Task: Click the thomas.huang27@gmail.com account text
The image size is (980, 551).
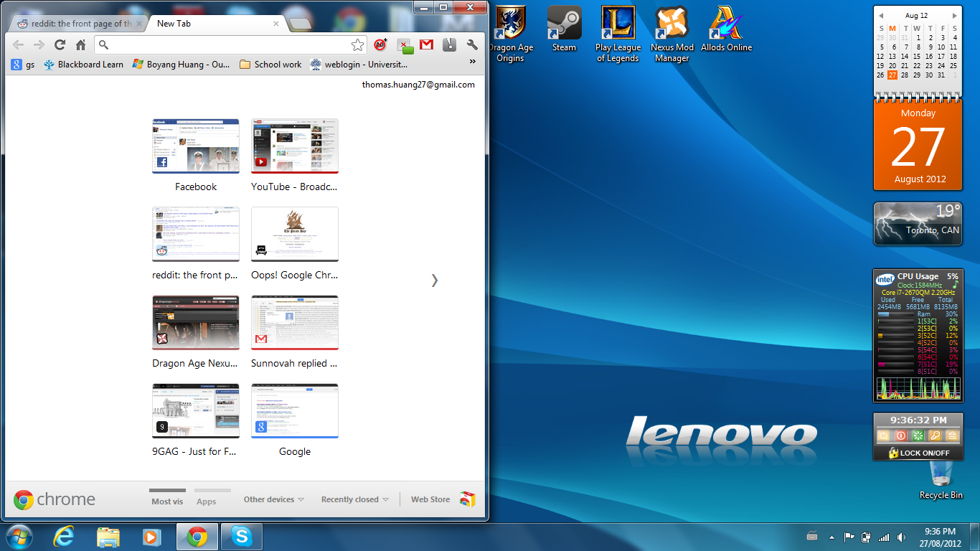Action: tap(418, 85)
